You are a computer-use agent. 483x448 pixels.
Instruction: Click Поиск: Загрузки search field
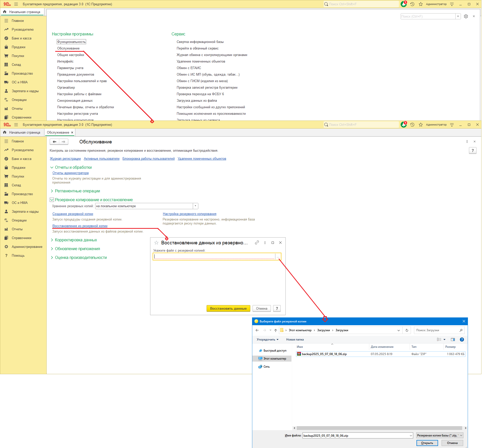coord(439,330)
